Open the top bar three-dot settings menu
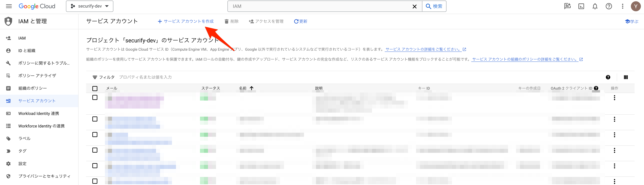Viewport: 644px width, 185px height. pos(622,6)
